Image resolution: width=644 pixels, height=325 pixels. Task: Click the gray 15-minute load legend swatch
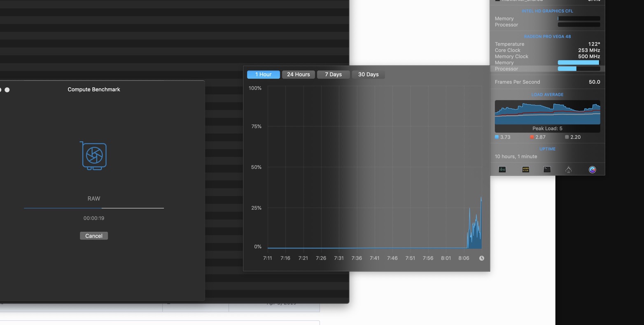(567, 137)
